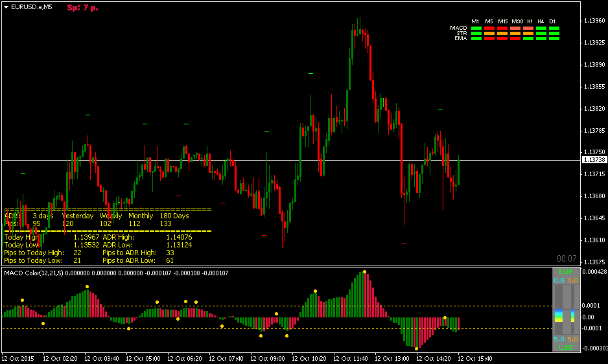Click the -0.000303 MACD scale label
The image size is (608, 364).
594,348
